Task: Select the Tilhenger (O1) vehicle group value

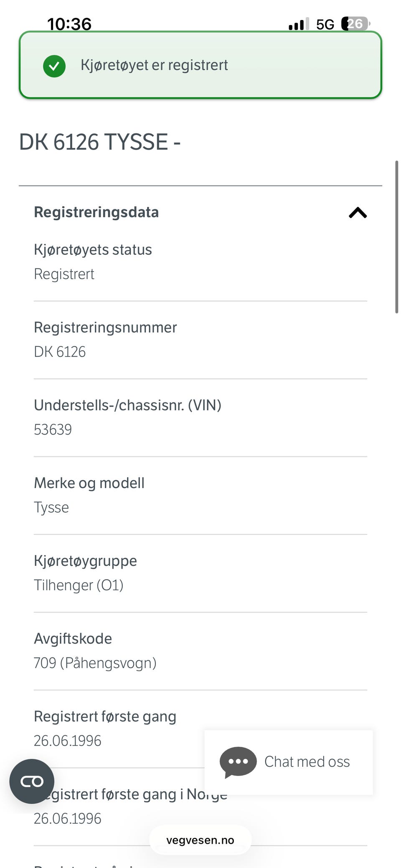Action: click(79, 585)
